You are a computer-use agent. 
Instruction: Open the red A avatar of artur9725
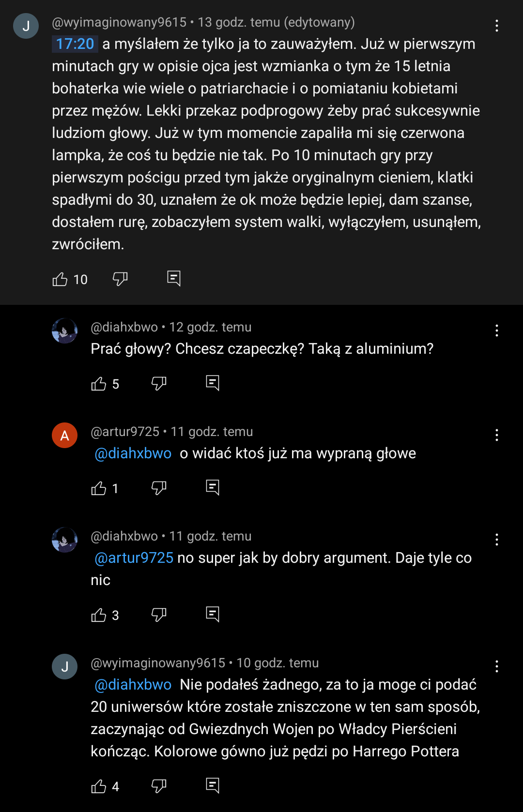(65, 435)
